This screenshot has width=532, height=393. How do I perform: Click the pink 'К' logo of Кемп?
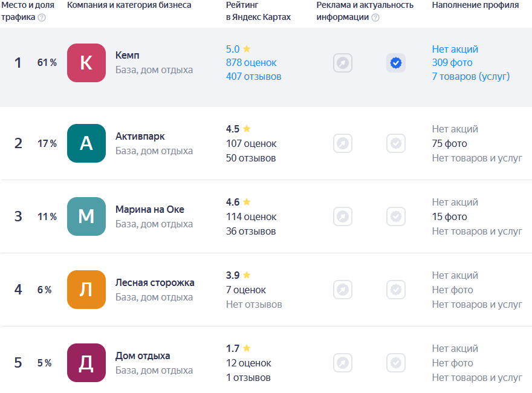86,63
